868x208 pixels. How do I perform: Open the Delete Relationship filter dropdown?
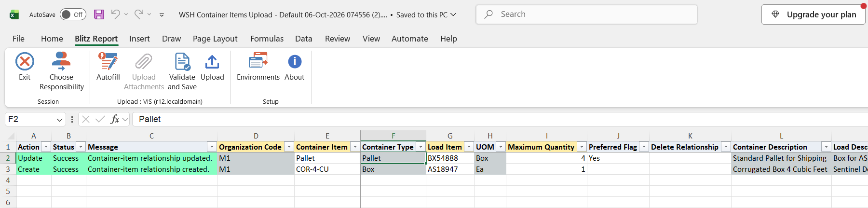pyautogui.click(x=726, y=147)
